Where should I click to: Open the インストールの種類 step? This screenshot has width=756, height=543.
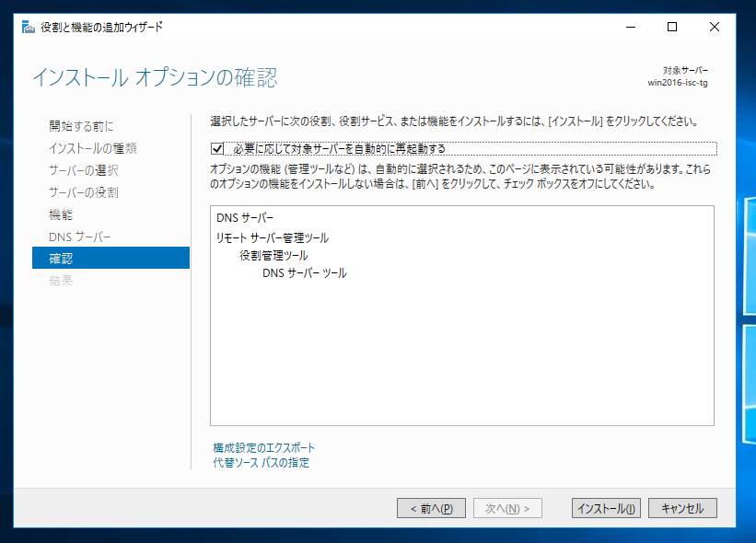coord(93,148)
